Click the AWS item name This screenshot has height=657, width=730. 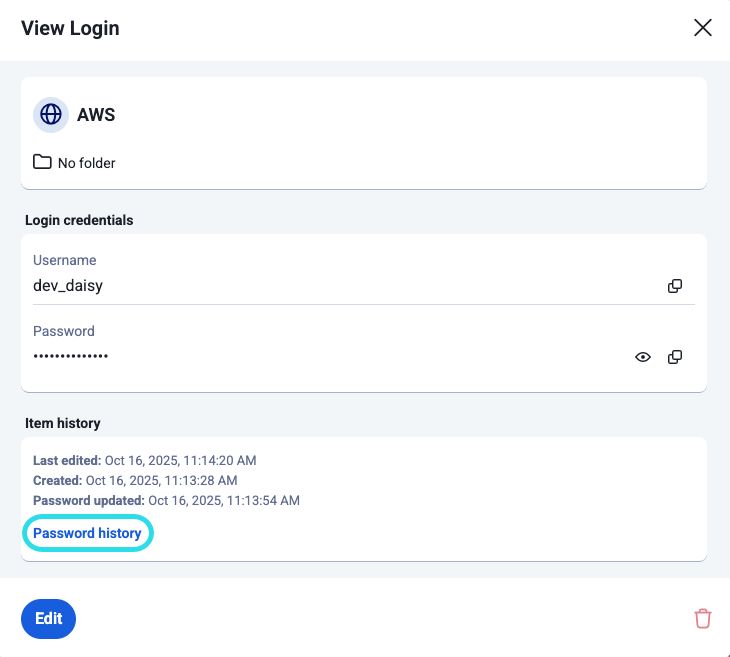click(x=96, y=115)
